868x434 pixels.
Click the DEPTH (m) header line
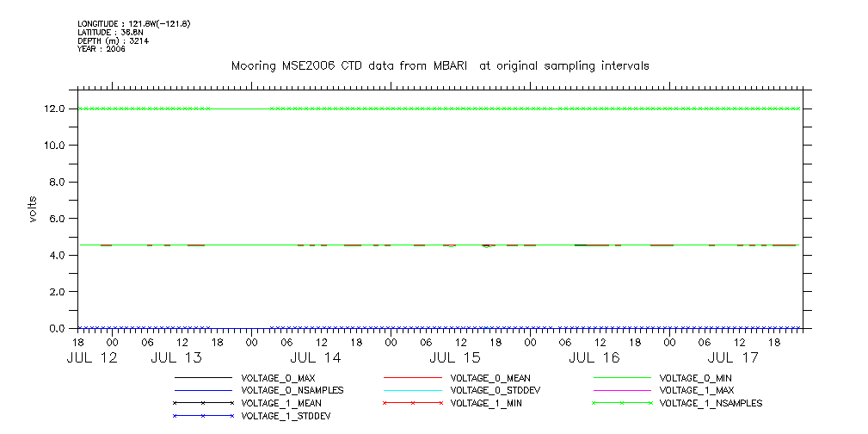[114, 40]
